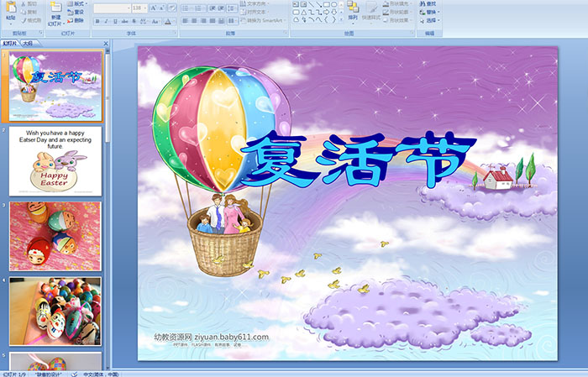Image resolution: width=588 pixels, height=377 pixels.
Task: Click the Cut (剪切) scissors icon
Action: [x=24, y=3]
